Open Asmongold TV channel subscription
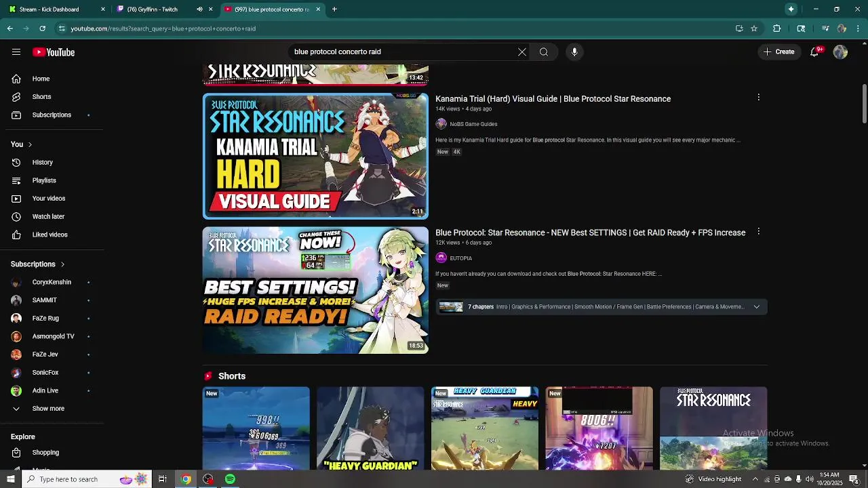The height and width of the screenshot is (488, 868). 52,336
